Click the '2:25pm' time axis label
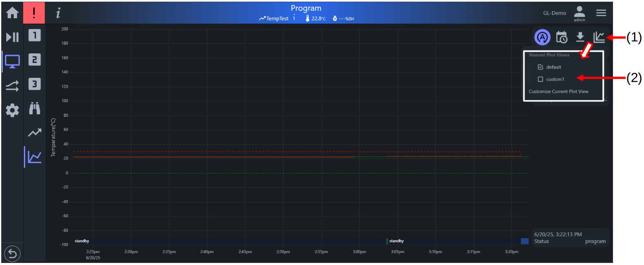The width and height of the screenshot is (644, 265). [93, 251]
